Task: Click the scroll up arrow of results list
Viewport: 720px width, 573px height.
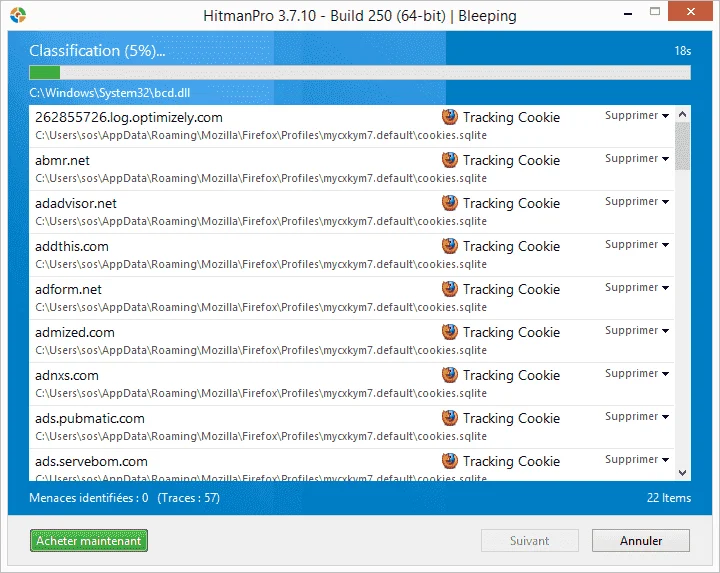Action: pos(682,114)
